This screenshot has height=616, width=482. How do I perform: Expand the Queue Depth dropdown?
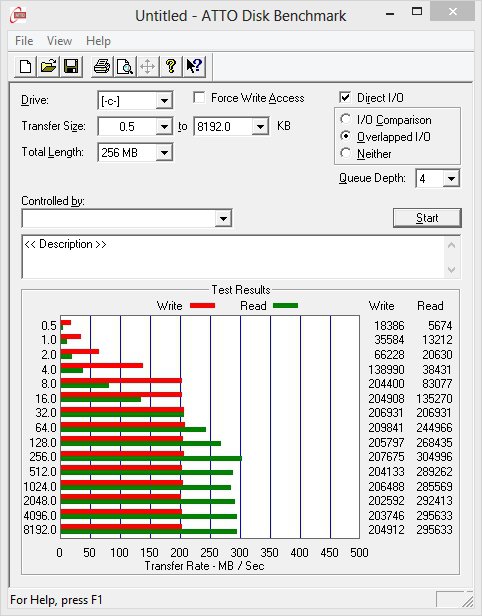click(451, 179)
